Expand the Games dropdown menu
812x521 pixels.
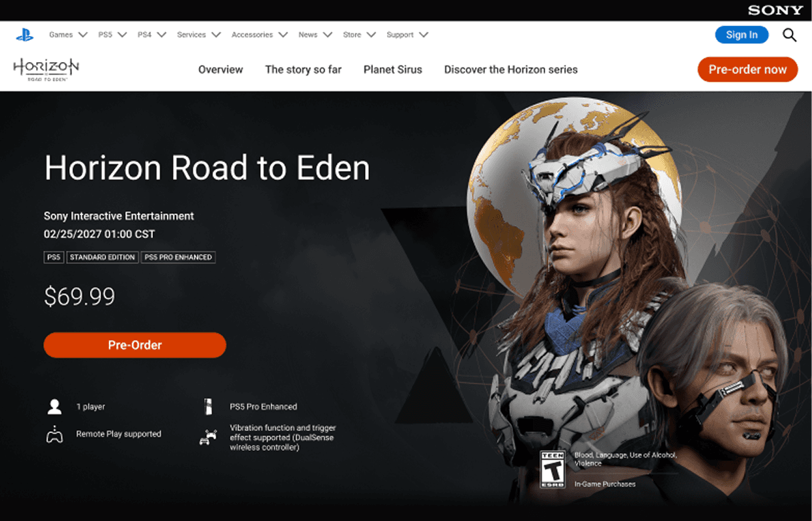tap(68, 35)
